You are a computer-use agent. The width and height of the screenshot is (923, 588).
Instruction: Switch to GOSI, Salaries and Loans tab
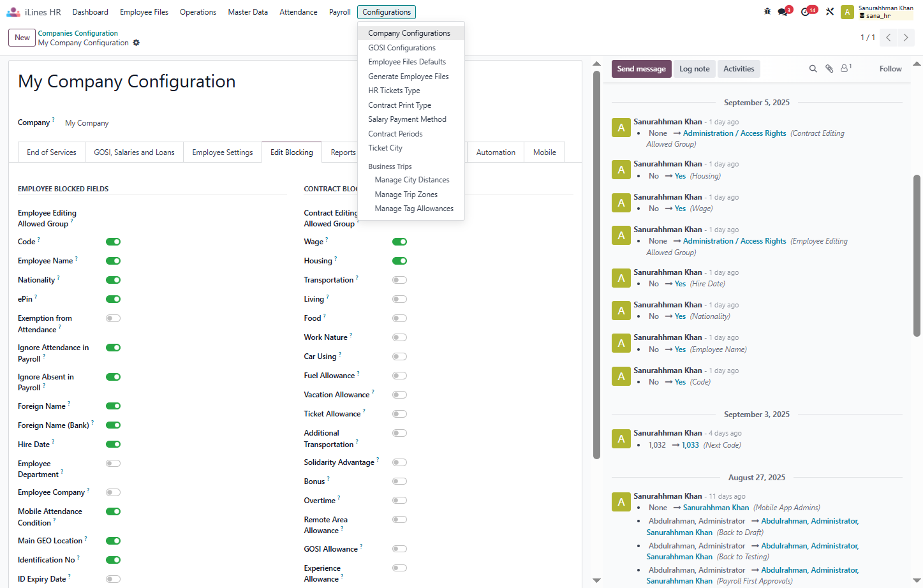click(134, 152)
